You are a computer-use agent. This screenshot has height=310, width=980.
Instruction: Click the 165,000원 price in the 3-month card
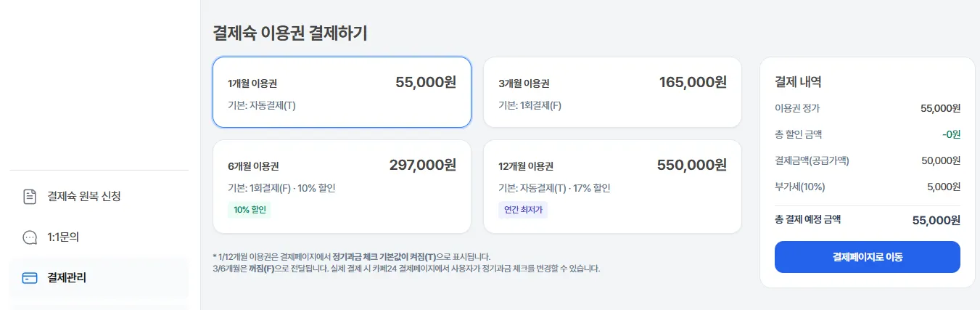click(x=692, y=83)
